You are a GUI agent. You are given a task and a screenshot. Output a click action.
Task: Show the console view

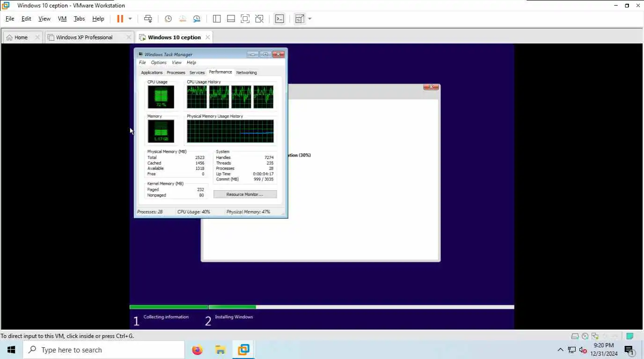point(279,19)
